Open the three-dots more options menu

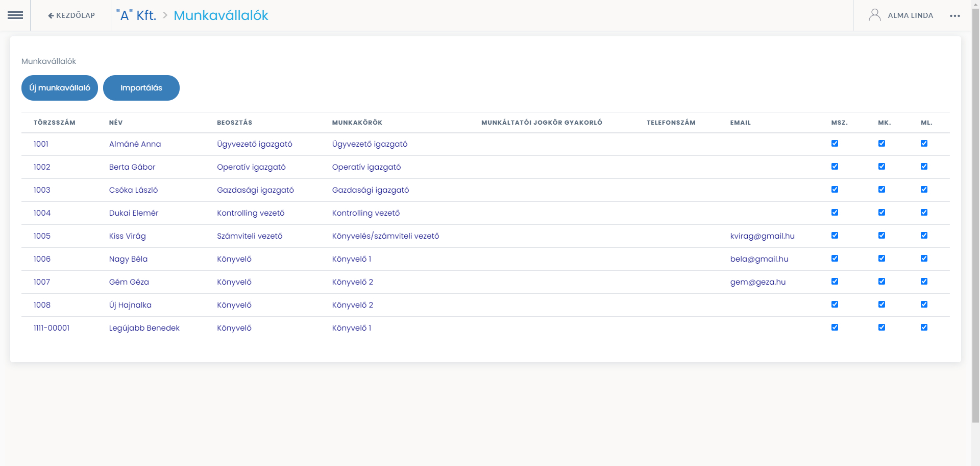pos(954,16)
